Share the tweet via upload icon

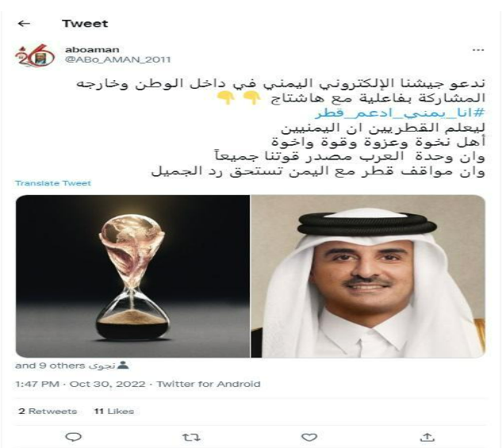click(x=427, y=437)
